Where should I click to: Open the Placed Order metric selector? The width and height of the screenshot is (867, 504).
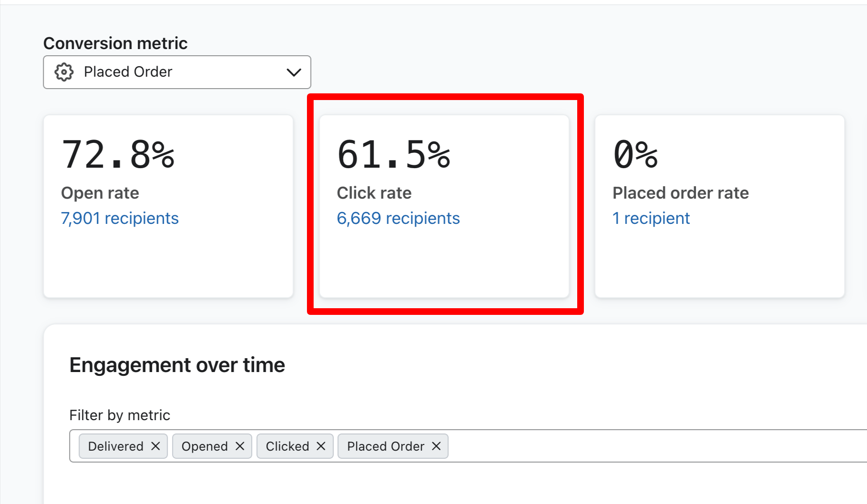click(x=176, y=72)
